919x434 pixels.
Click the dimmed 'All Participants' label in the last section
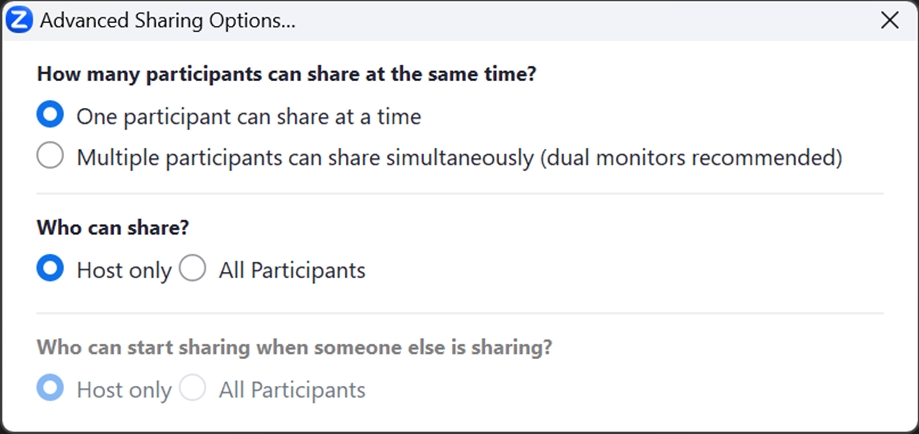pyautogui.click(x=292, y=390)
